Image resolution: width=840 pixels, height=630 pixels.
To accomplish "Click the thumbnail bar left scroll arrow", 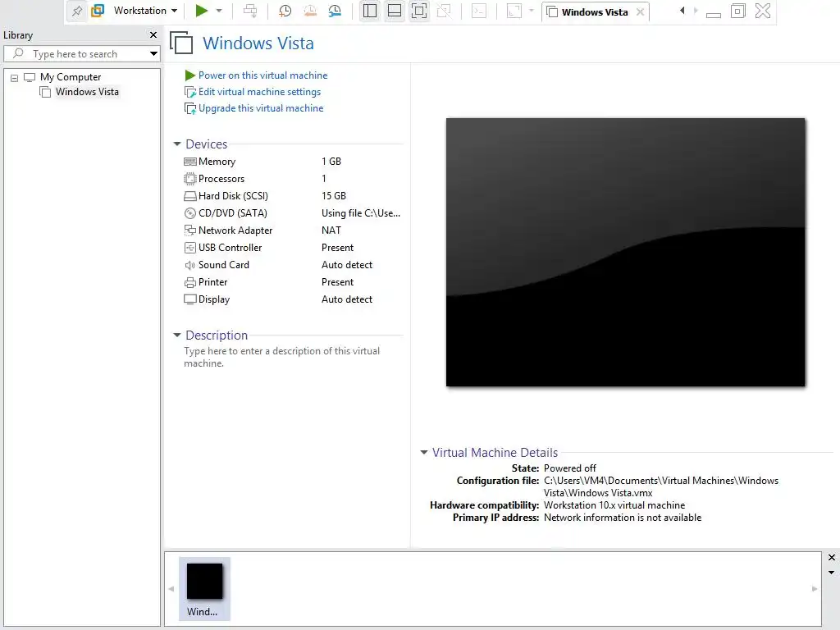I will click(171, 589).
